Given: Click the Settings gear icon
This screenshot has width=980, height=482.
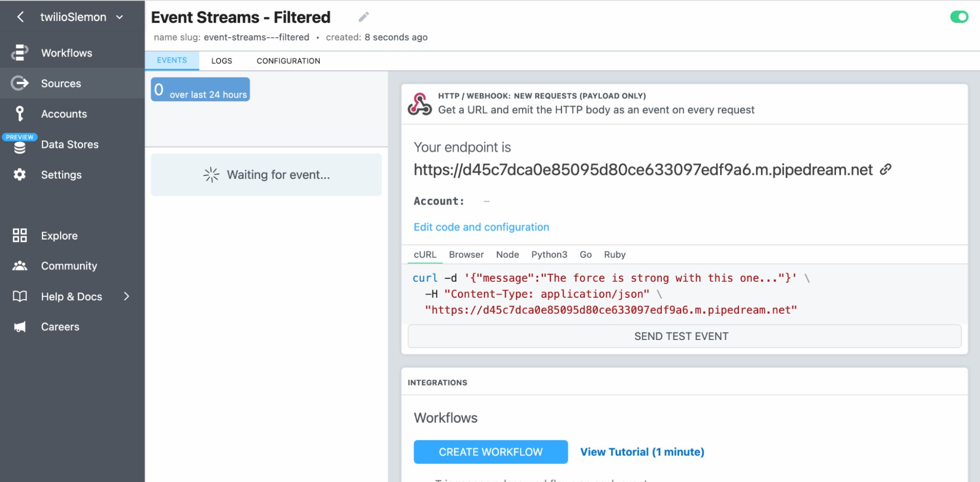Looking at the screenshot, I should coord(20,174).
